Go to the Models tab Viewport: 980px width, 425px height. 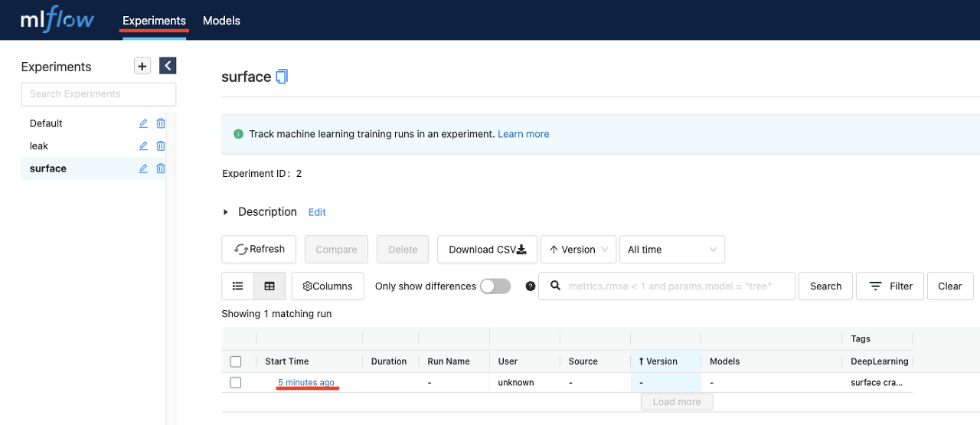221,21
